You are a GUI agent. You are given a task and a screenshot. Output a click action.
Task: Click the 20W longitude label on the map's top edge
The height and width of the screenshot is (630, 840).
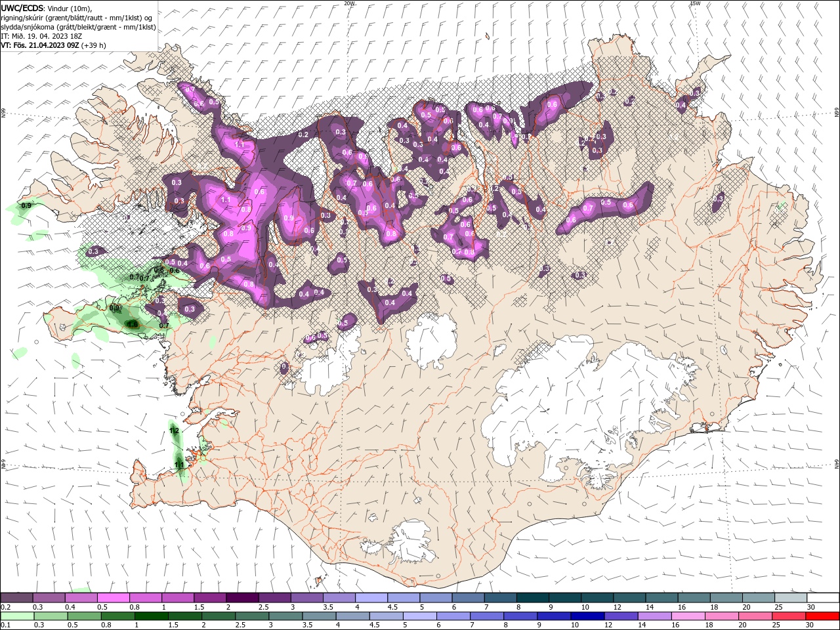pyautogui.click(x=349, y=3)
